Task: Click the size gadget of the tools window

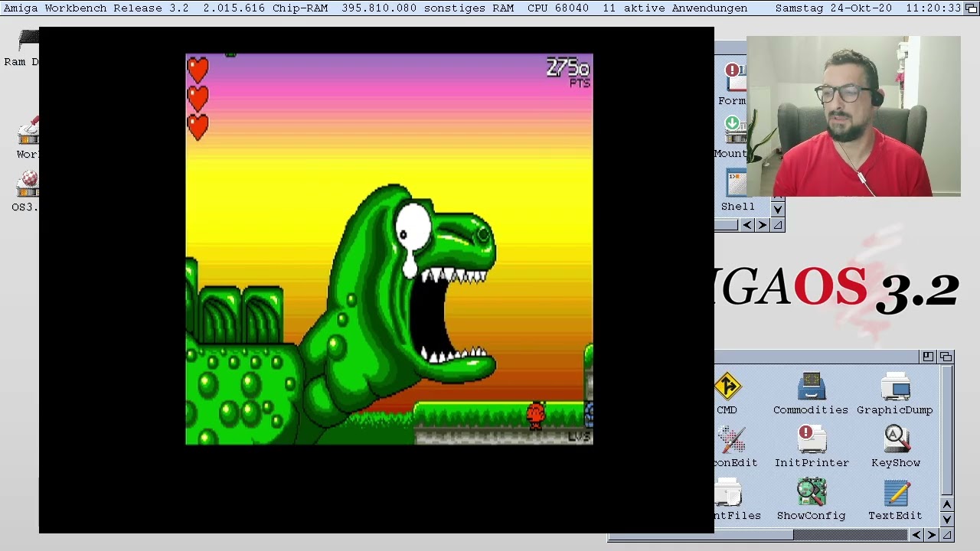Action: click(947, 535)
